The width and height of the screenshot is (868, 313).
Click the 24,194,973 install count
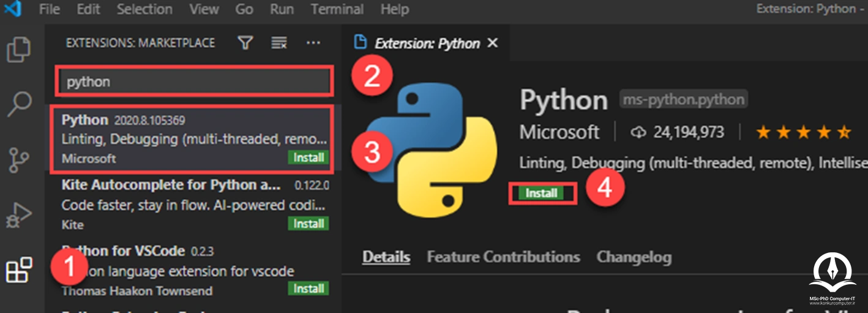(688, 132)
